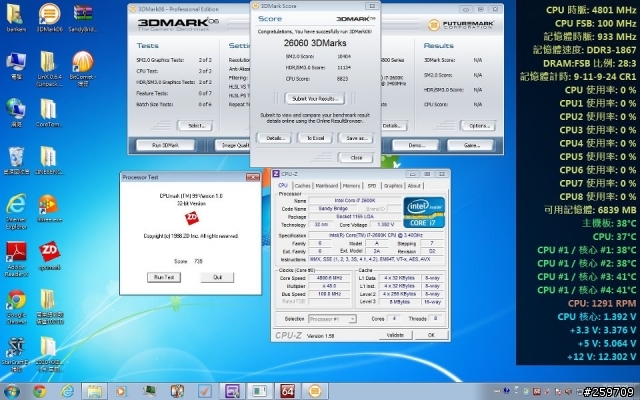Open the Recycle Bin icon

click(16, 161)
